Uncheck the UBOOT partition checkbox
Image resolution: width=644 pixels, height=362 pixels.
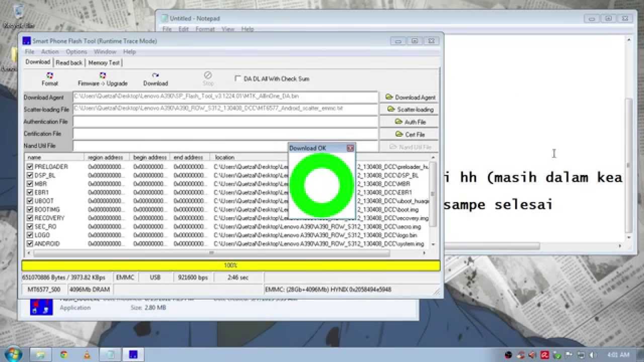(x=30, y=201)
